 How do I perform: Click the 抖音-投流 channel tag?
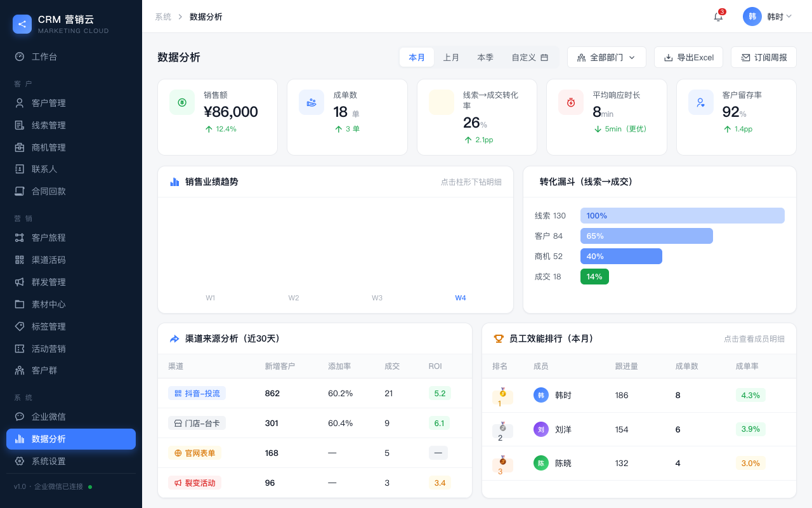197,393
